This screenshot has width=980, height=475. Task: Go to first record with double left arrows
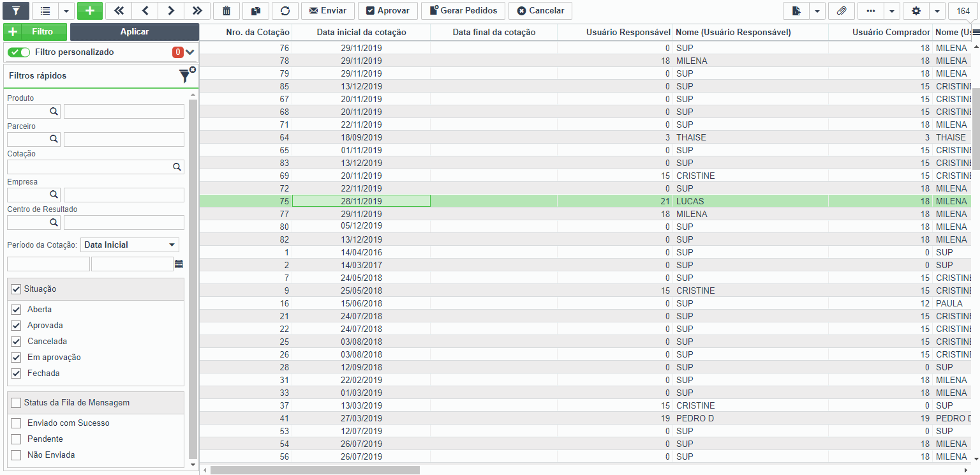(x=119, y=10)
